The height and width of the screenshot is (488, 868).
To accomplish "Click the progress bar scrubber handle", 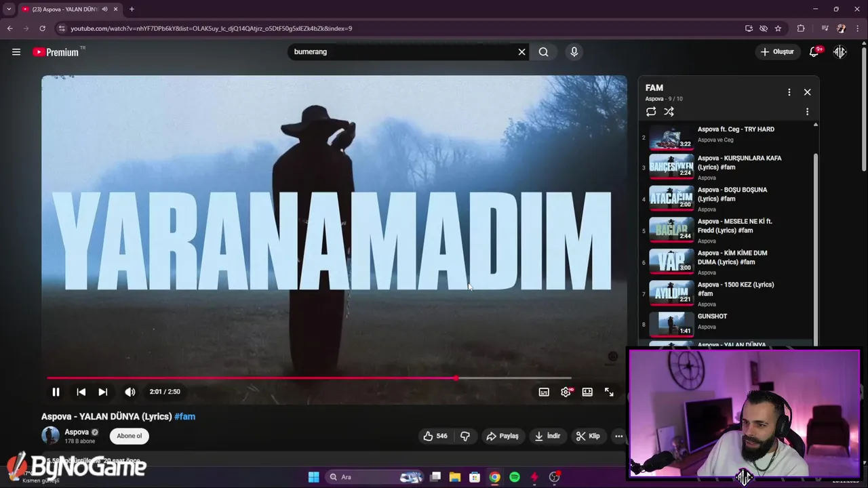I will click(456, 378).
